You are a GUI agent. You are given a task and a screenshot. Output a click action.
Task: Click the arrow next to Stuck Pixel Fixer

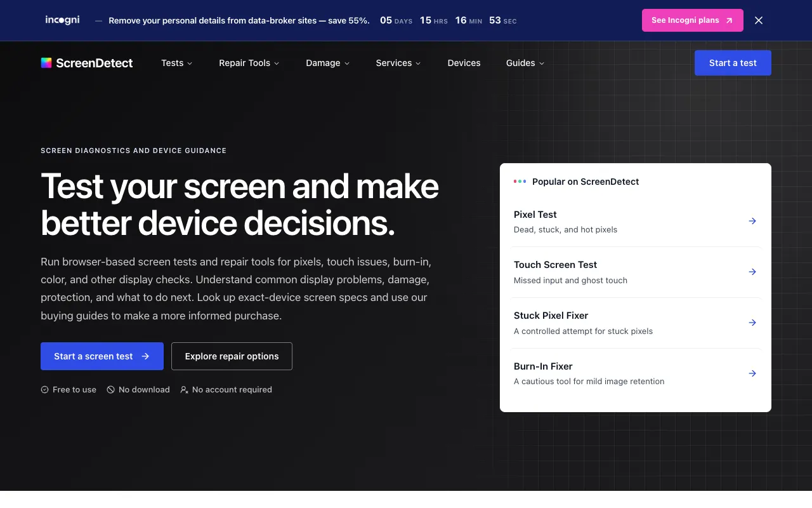pos(752,323)
